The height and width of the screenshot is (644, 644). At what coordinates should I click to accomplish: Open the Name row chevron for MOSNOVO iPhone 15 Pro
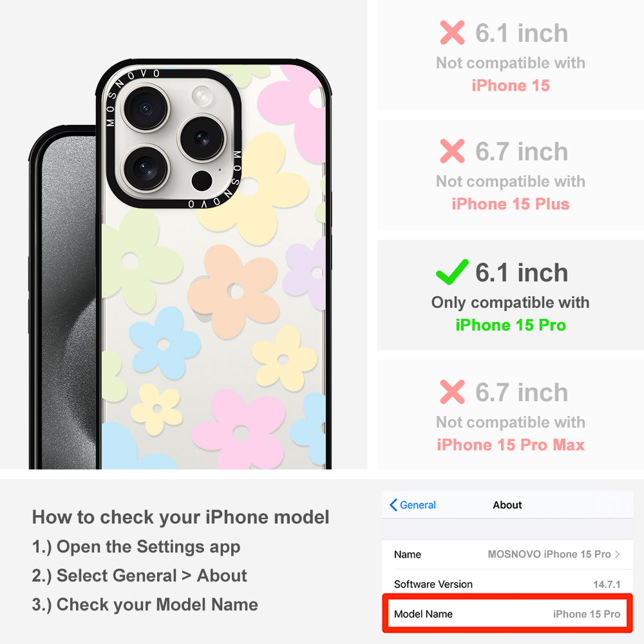point(618,554)
